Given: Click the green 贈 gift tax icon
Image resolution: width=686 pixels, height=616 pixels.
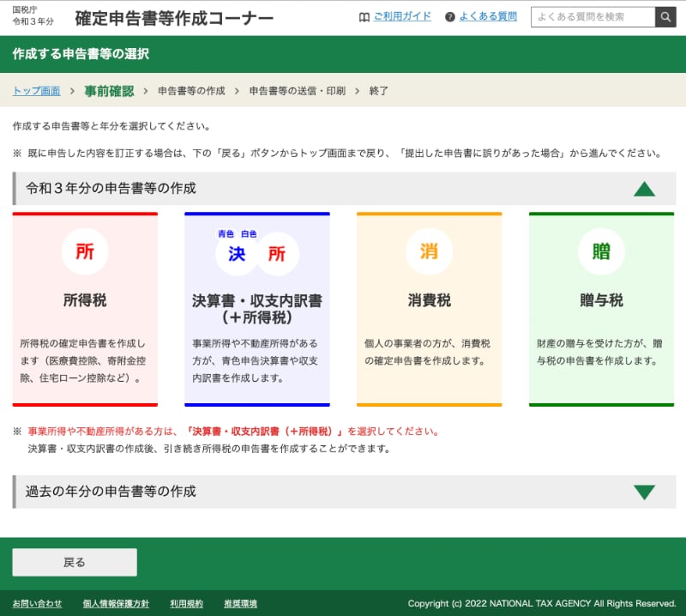Looking at the screenshot, I should click(x=601, y=252).
